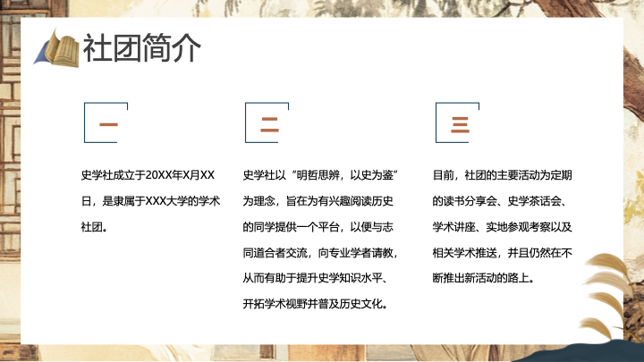Select the line 日，是隶属于XXX大学的学术

coord(150,201)
